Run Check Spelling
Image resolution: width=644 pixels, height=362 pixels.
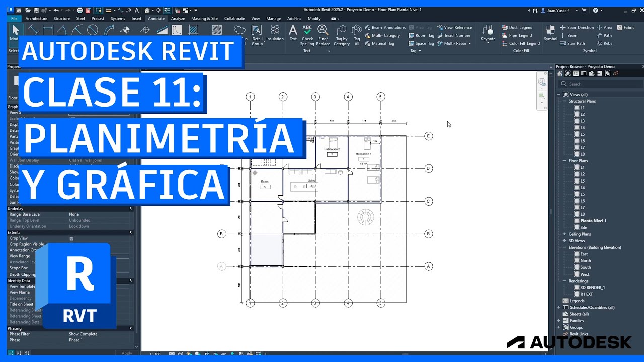[307, 34]
